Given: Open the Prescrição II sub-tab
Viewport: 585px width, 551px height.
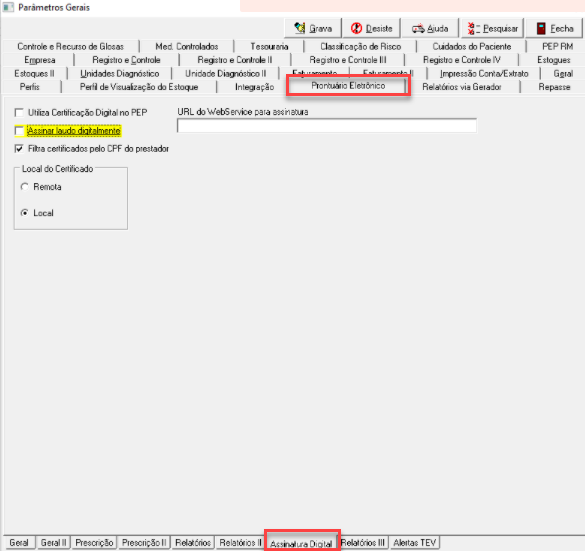Looking at the screenshot, I should [x=144, y=542].
